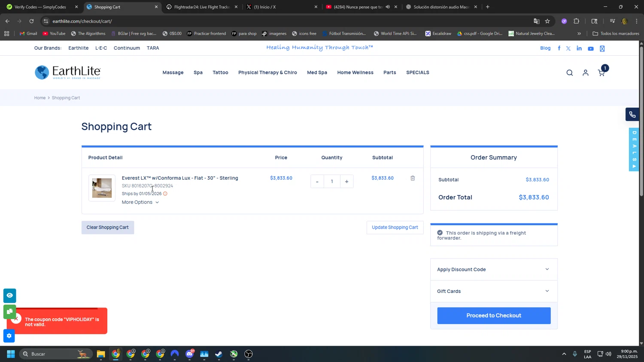This screenshot has height=362, width=644.
Task: Click browser address bar URL
Action: pos(82,21)
